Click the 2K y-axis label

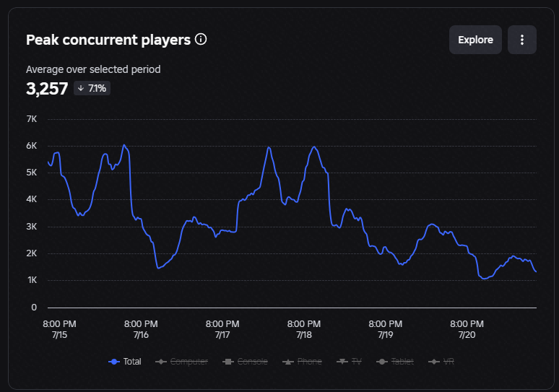(x=31, y=253)
